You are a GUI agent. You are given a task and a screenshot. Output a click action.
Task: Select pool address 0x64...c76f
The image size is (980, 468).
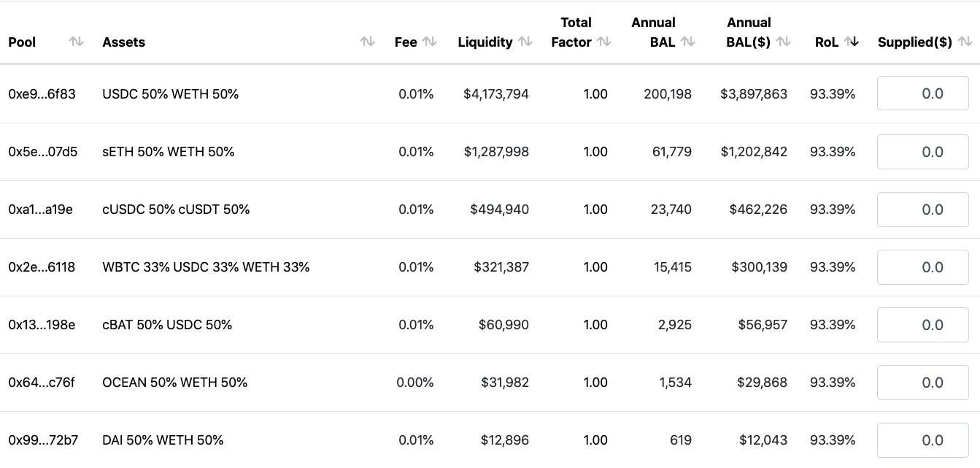coord(42,383)
